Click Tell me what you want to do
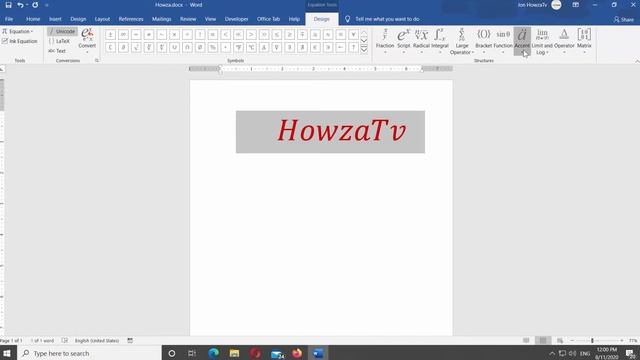This screenshot has width=640, height=360. pyautogui.click(x=382, y=19)
